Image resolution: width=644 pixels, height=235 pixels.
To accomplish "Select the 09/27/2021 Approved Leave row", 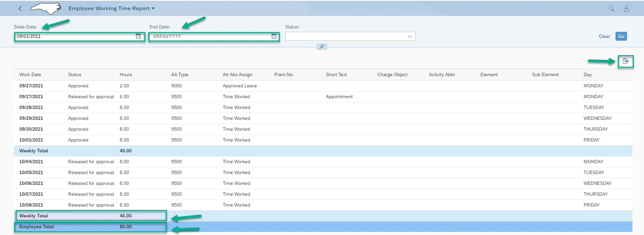I will [x=239, y=86].
